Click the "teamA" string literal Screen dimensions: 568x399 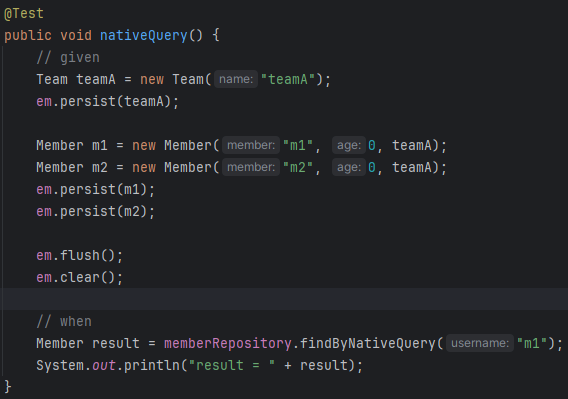tap(288, 79)
